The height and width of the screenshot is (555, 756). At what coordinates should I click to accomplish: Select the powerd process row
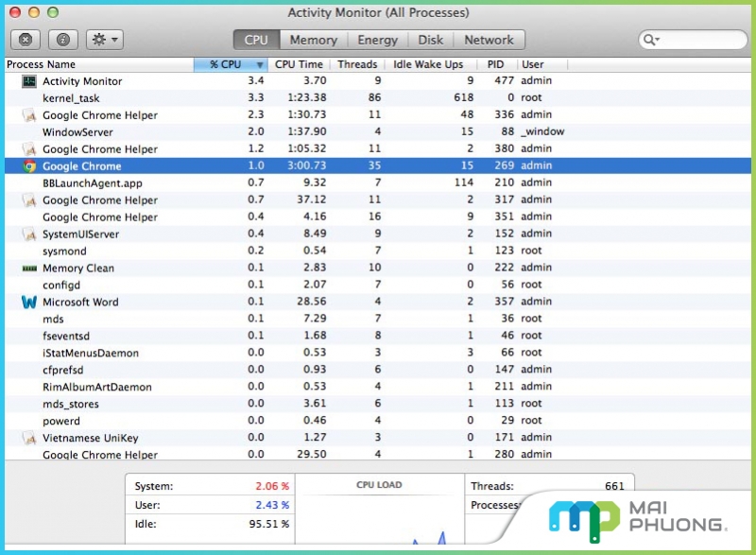pos(378,421)
